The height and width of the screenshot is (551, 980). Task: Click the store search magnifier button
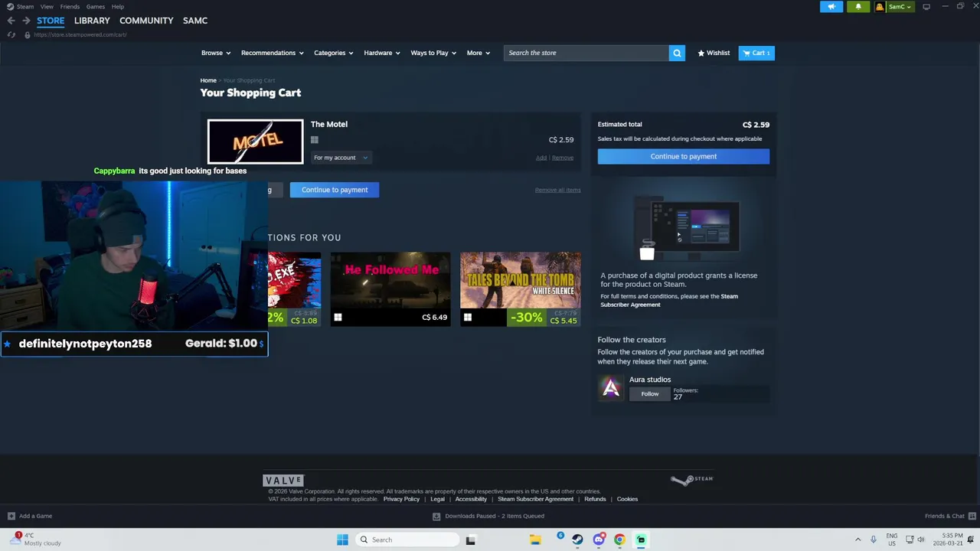pos(677,53)
